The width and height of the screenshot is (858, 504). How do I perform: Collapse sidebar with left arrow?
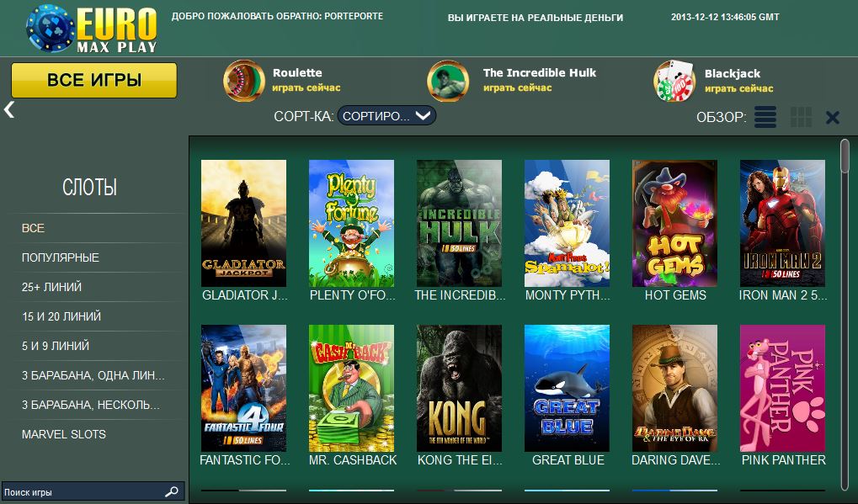tap(8, 110)
